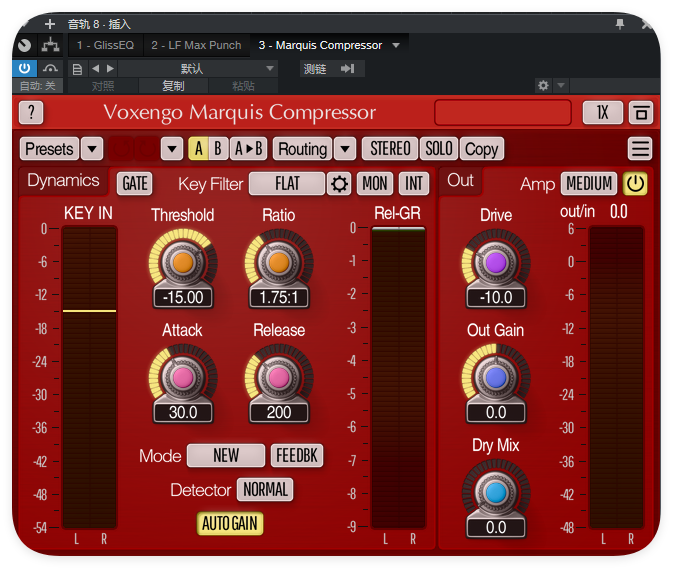The image size is (673, 568).
Task: Switch to the 2 - LF Max Punch tab
Action: pos(196,45)
